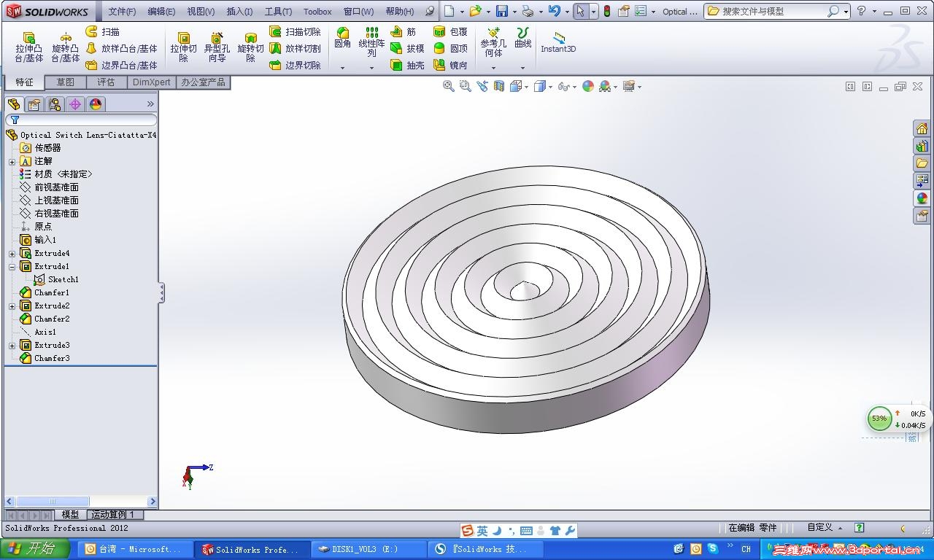The image size is (934, 560).
Task: Expand the Reference Geometry dropdown arrow
Action: click(x=493, y=68)
